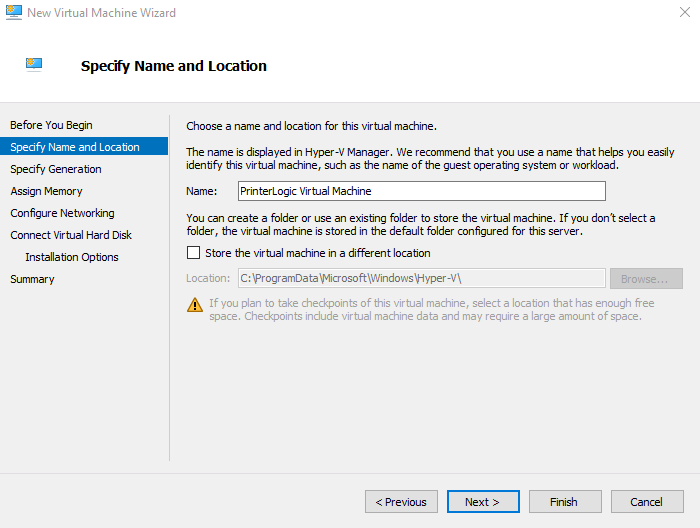
Task: Click the Next button
Action: pyautogui.click(x=483, y=502)
